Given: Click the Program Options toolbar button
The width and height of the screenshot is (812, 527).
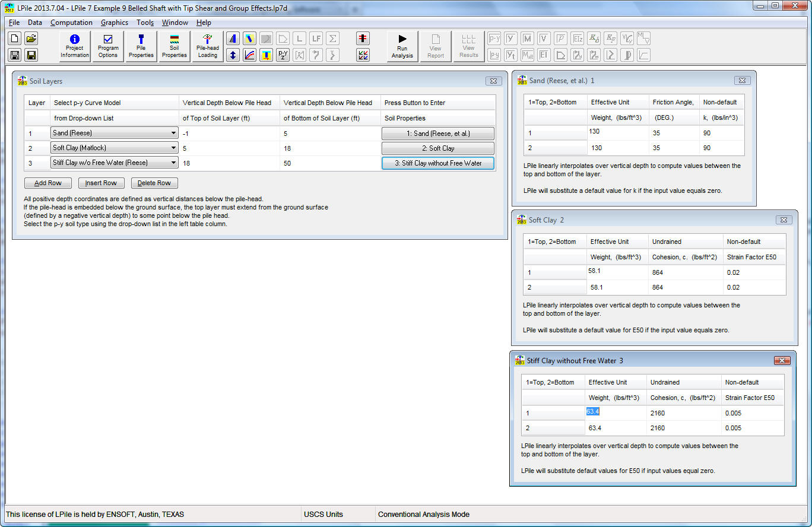Looking at the screenshot, I should [x=108, y=46].
